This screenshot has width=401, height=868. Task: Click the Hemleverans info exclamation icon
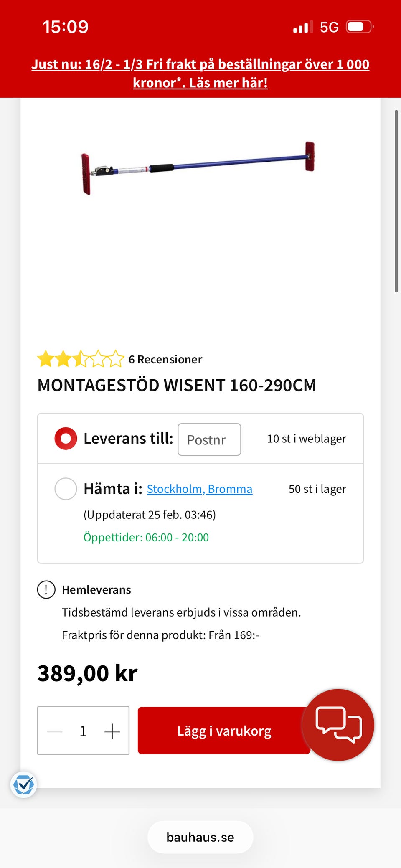coord(46,590)
